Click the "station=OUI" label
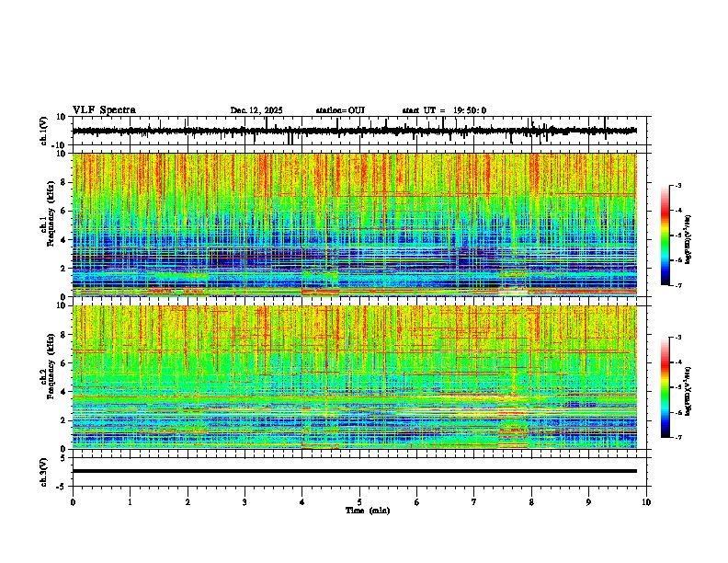This screenshot has height=563, width=728. (x=340, y=110)
